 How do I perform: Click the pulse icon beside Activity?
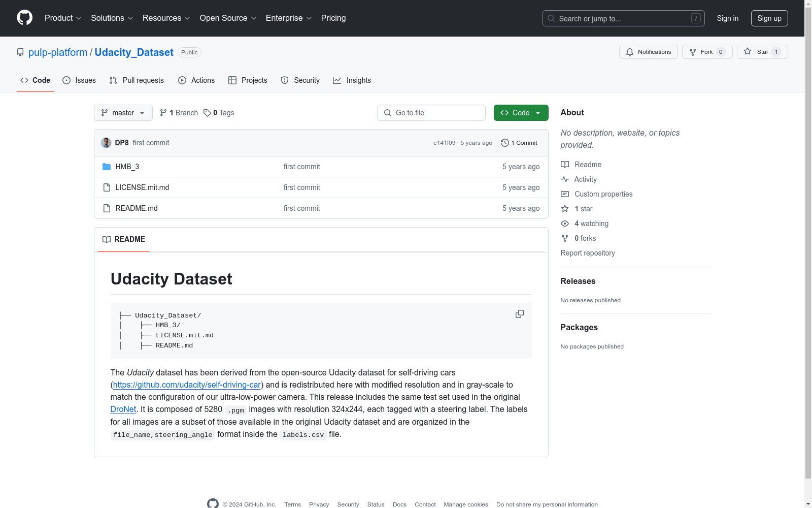click(565, 179)
